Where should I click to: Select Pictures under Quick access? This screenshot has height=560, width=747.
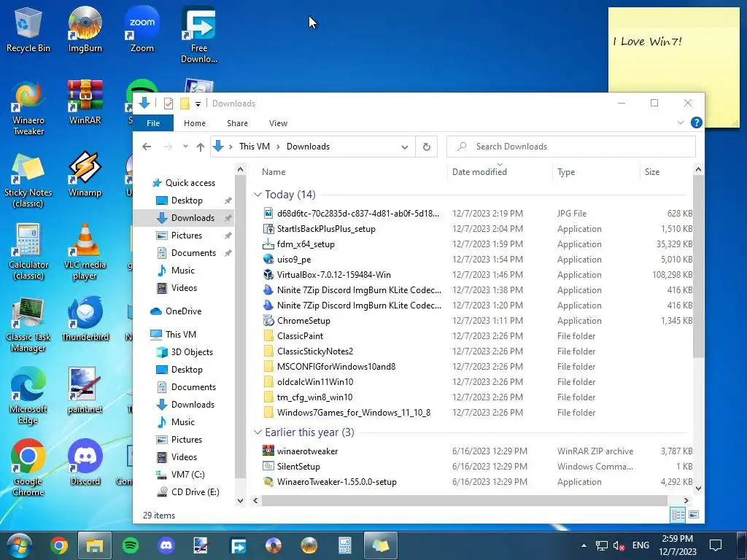(x=186, y=236)
